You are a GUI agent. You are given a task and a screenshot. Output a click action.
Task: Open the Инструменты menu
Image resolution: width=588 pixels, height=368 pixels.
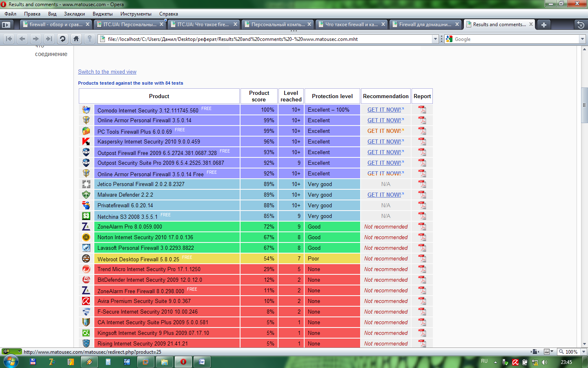click(136, 14)
